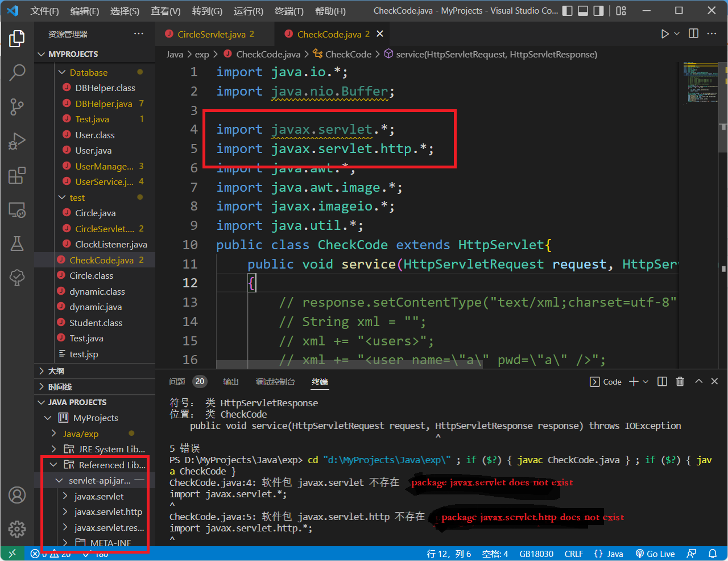Click the editor minimap preview
The width and height of the screenshot is (728, 561).
click(x=700, y=82)
